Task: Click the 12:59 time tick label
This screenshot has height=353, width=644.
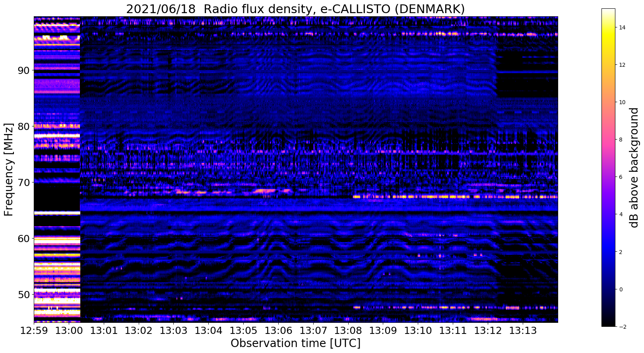Action: pyautogui.click(x=34, y=330)
